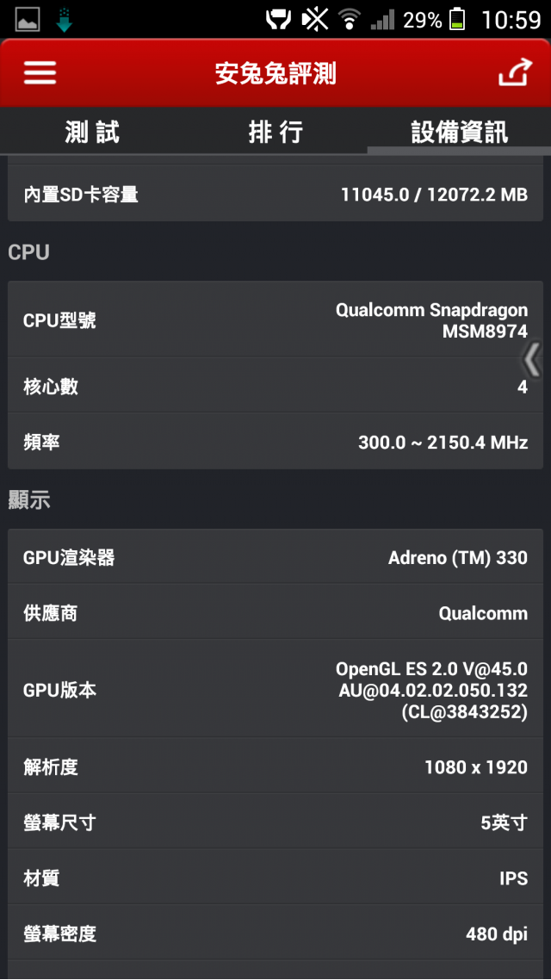Tap the clock showing 10:59
Viewport: 551px width, 980px height.
pyautogui.click(x=511, y=19)
